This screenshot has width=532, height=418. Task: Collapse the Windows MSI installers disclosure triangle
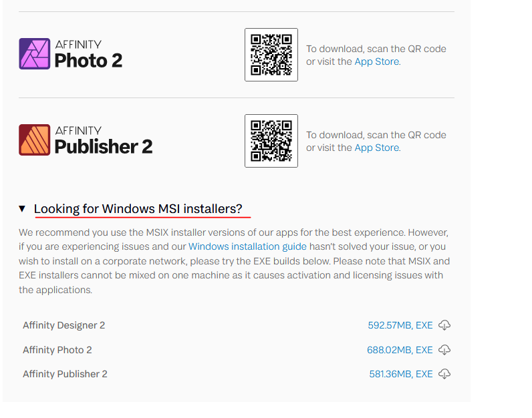pyautogui.click(x=22, y=208)
